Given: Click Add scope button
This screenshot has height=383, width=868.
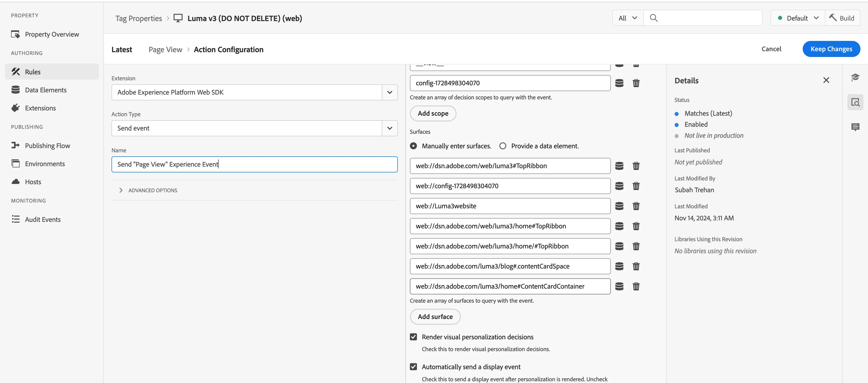Looking at the screenshot, I should point(433,113).
